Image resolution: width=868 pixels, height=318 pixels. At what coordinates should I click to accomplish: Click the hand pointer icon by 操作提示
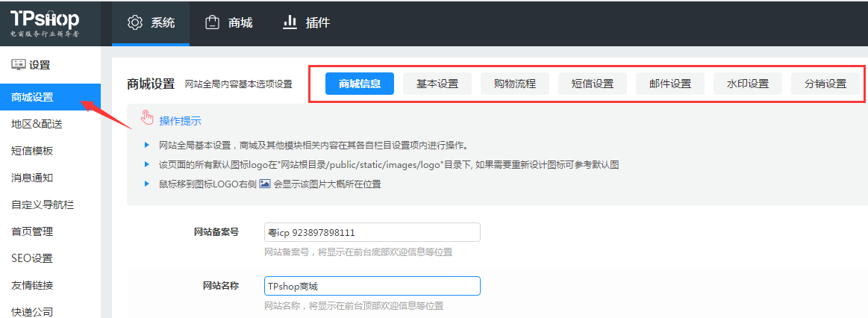pos(147,120)
